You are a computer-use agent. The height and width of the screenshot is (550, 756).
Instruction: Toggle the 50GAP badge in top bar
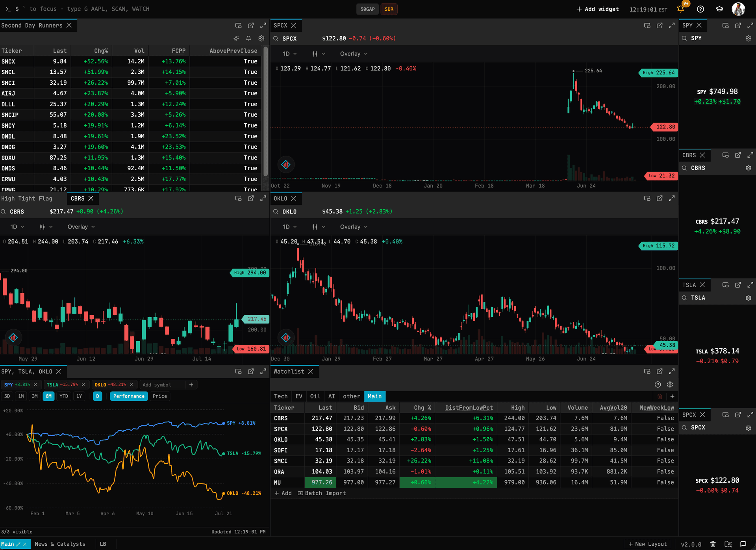(367, 9)
